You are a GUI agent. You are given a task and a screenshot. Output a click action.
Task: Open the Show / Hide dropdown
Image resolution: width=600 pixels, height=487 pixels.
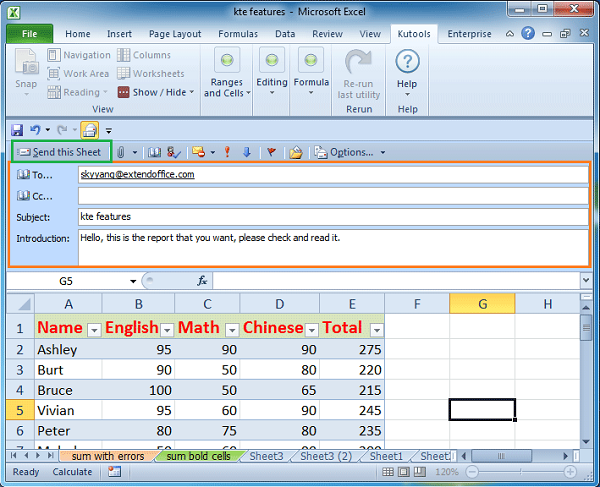156,92
